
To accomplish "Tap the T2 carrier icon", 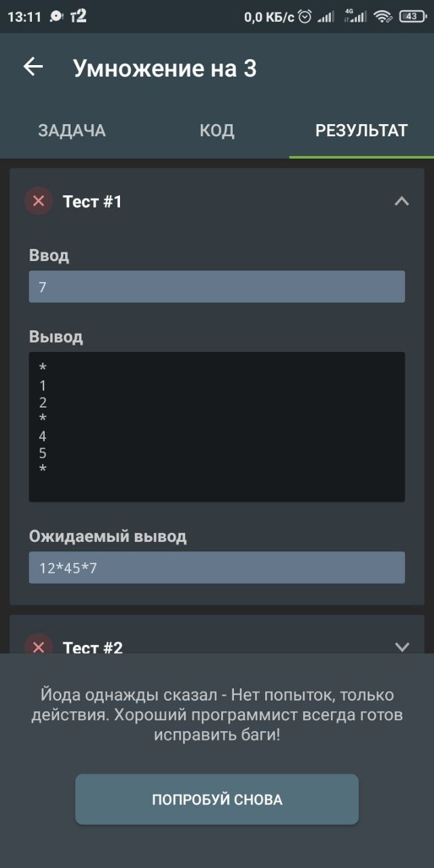I will coord(79,17).
